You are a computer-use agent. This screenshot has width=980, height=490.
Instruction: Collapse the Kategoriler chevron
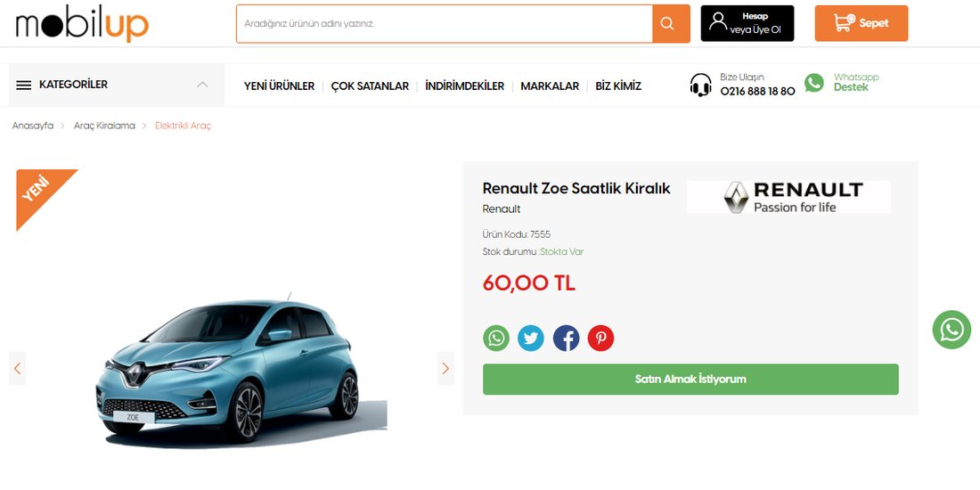pyautogui.click(x=202, y=85)
